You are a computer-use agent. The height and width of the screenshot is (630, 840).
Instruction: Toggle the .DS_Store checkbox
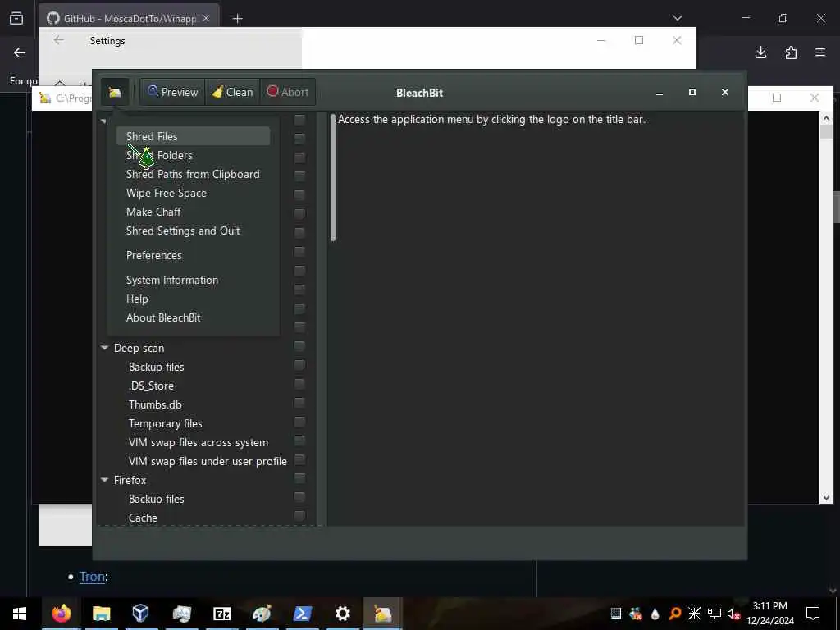tap(300, 384)
